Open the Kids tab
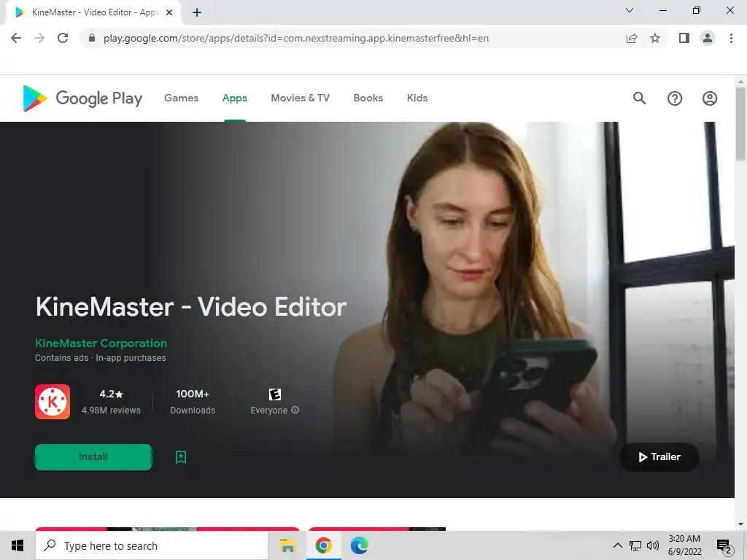Viewport: 747px width, 560px height. [417, 98]
